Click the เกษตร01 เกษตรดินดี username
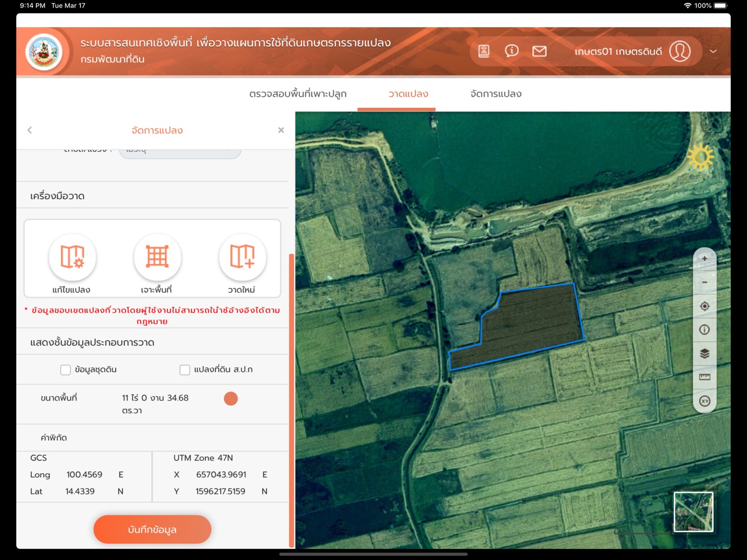 618,52
